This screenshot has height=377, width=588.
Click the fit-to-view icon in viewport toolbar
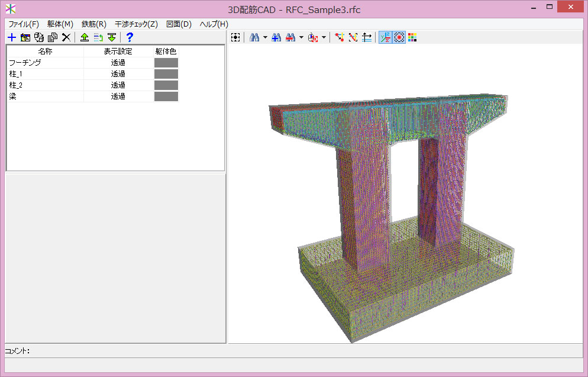point(235,37)
